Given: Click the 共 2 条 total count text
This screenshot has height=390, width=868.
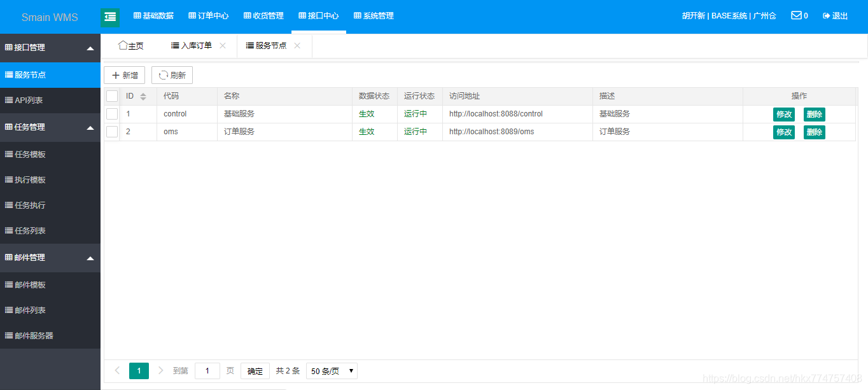Looking at the screenshot, I should 288,371.
